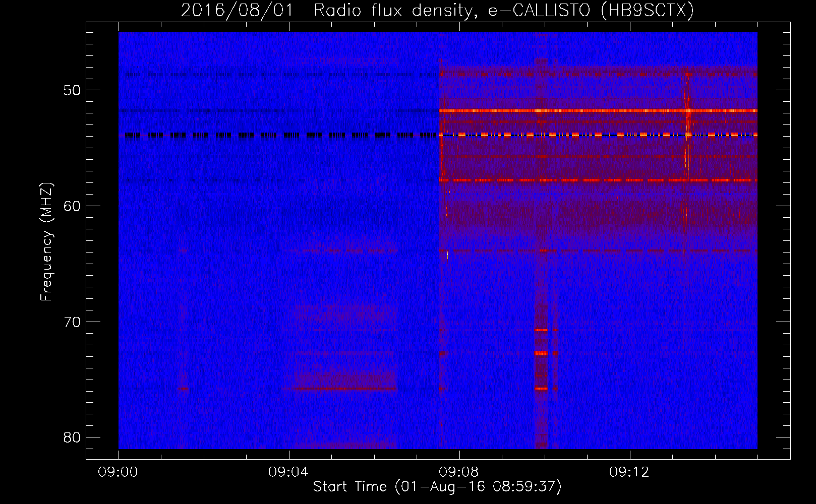Click the 09:00 time tick label
The width and height of the screenshot is (816, 504).
pyautogui.click(x=118, y=472)
